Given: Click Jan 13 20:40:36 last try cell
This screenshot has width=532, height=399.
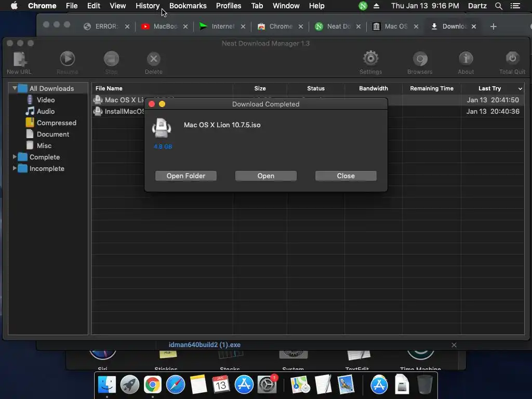Looking at the screenshot, I should coord(493,111).
